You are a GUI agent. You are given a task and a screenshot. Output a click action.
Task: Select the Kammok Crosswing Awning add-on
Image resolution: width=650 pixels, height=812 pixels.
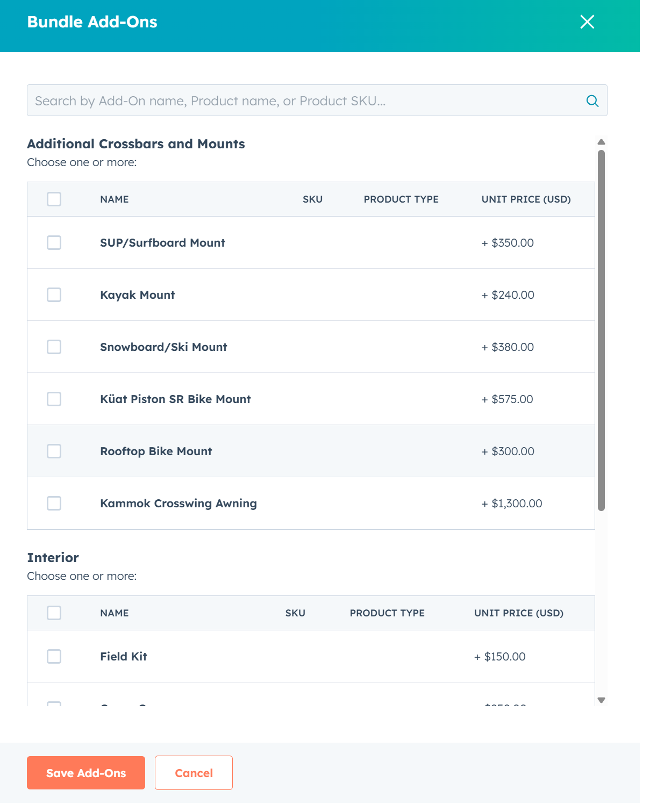[x=54, y=503]
